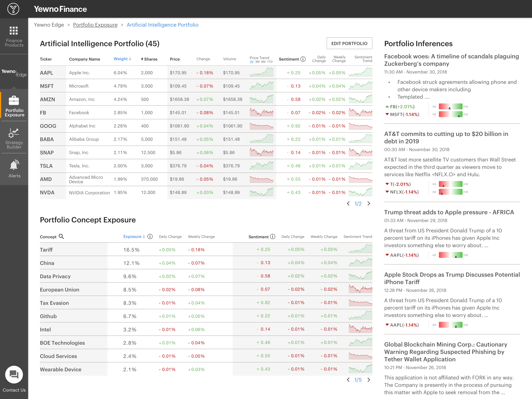Open the Wearable Device concept
The height and width of the screenshot is (399, 532).
[x=61, y=369]
